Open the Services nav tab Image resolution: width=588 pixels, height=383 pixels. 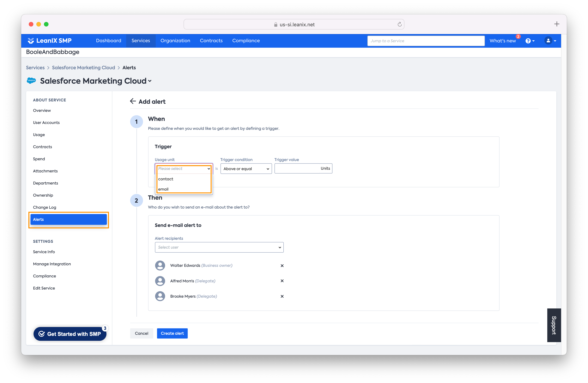[141, 41]
